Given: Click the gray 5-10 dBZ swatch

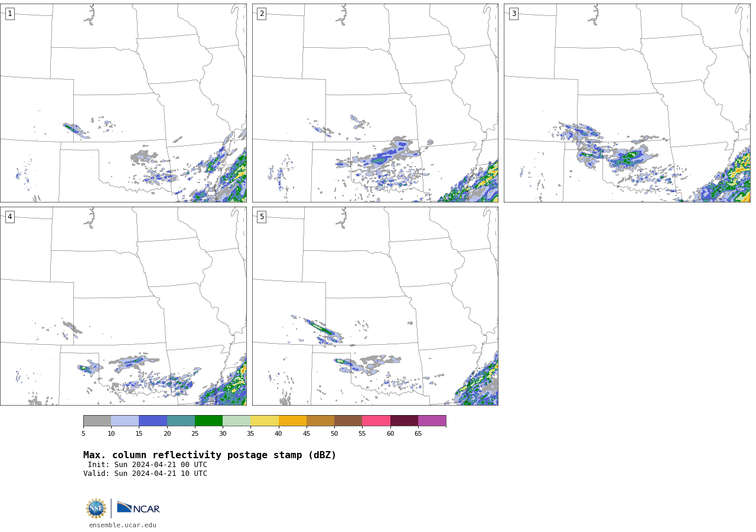Looking at the screenshot, I should coord(97,420).
